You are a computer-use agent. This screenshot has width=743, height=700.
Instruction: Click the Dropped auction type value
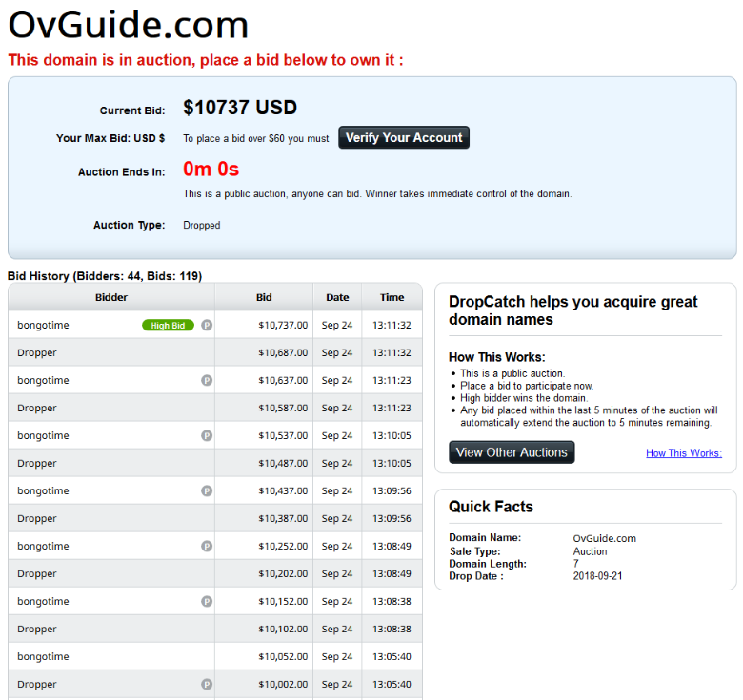[x=202, y=226]
